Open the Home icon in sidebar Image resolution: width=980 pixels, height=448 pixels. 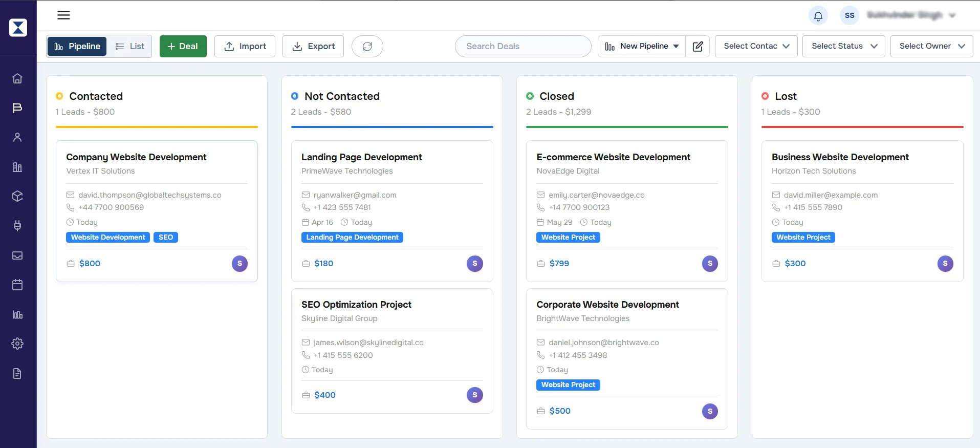tap(17, 78)
